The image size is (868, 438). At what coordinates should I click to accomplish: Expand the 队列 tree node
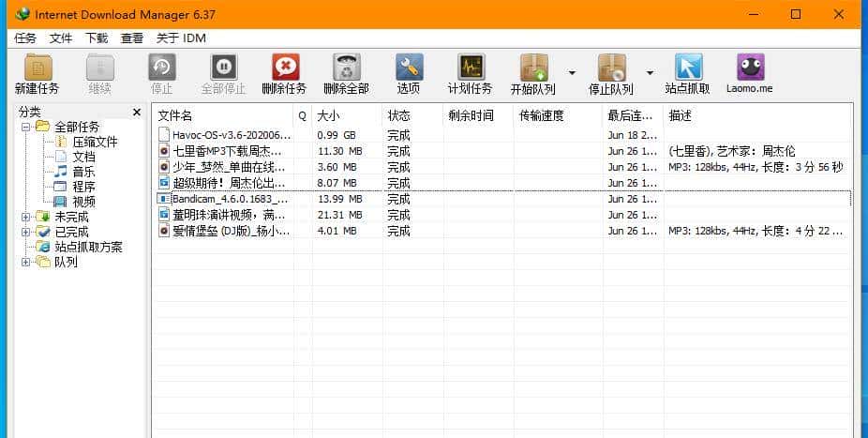[x=25, y=262]
